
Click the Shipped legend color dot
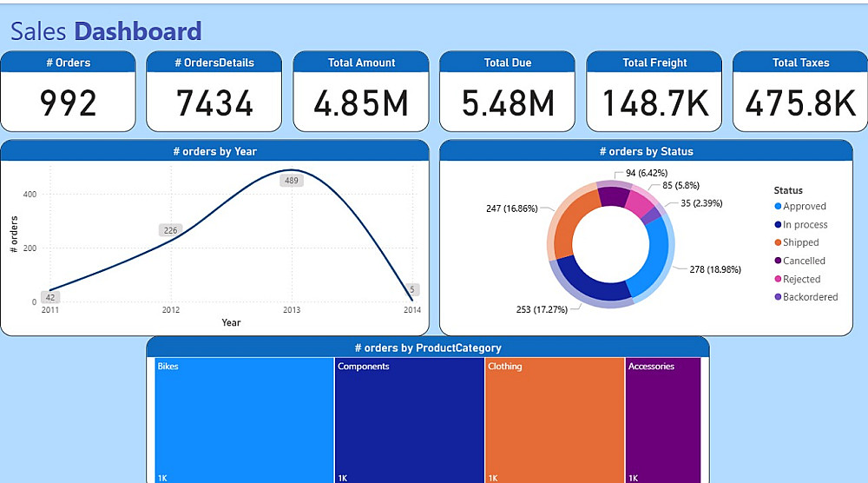point(778,242)
